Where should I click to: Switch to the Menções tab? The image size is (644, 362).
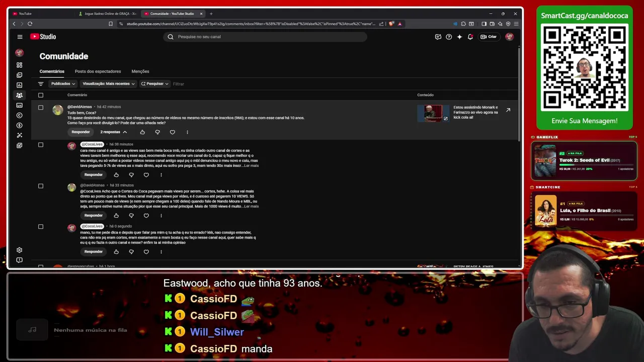140,71
